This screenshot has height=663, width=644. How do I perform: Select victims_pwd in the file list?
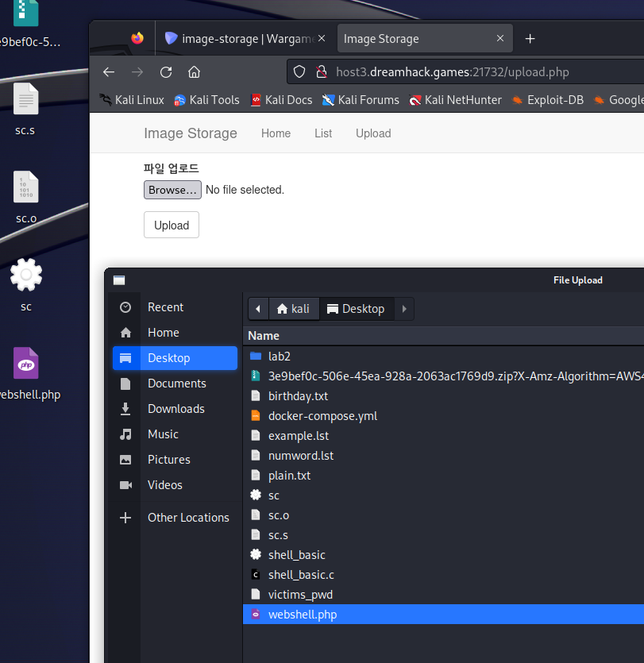tap(444, 595)
